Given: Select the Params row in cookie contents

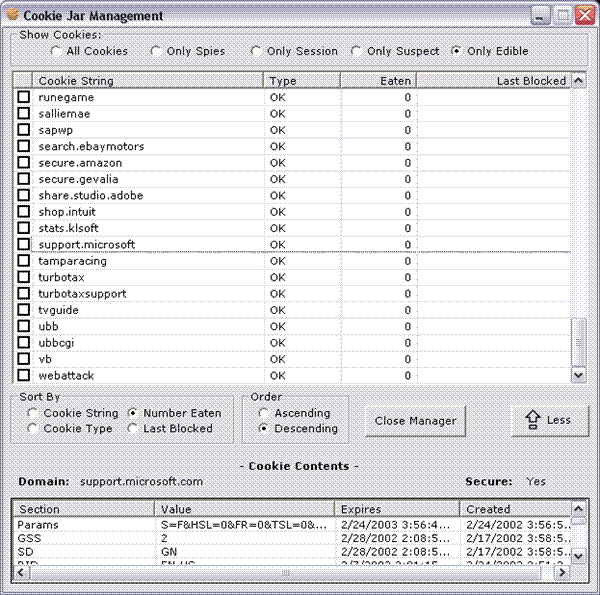Looking at the screenshot, I should (292, 525).
